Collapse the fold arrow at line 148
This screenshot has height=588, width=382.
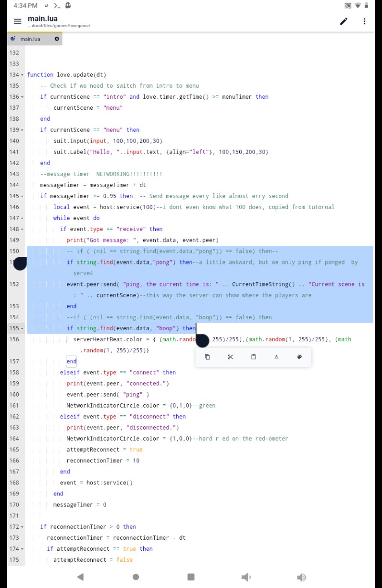coord(22,229)
